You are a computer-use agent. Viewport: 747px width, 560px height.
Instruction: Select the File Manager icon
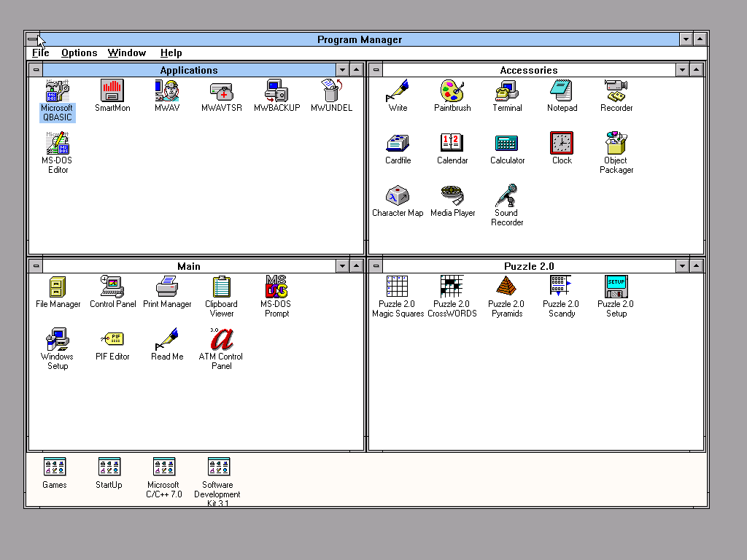[58, 287]
